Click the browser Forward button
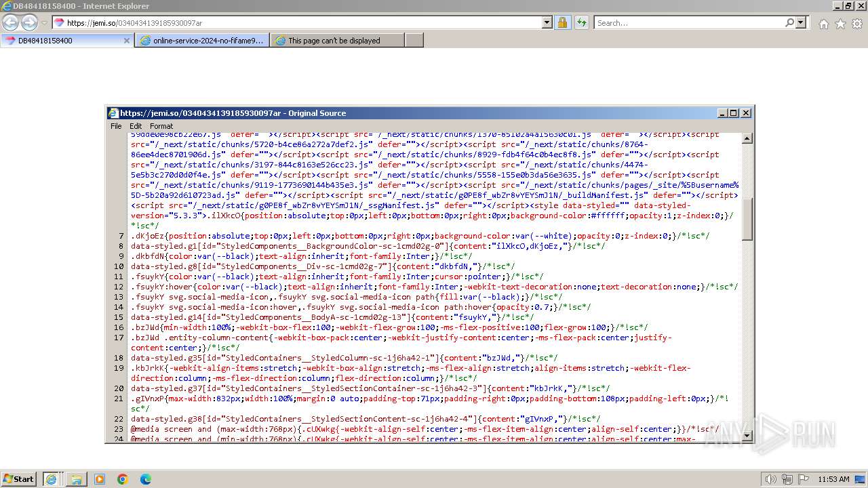868x488 pixels. [x=29, y=22]
